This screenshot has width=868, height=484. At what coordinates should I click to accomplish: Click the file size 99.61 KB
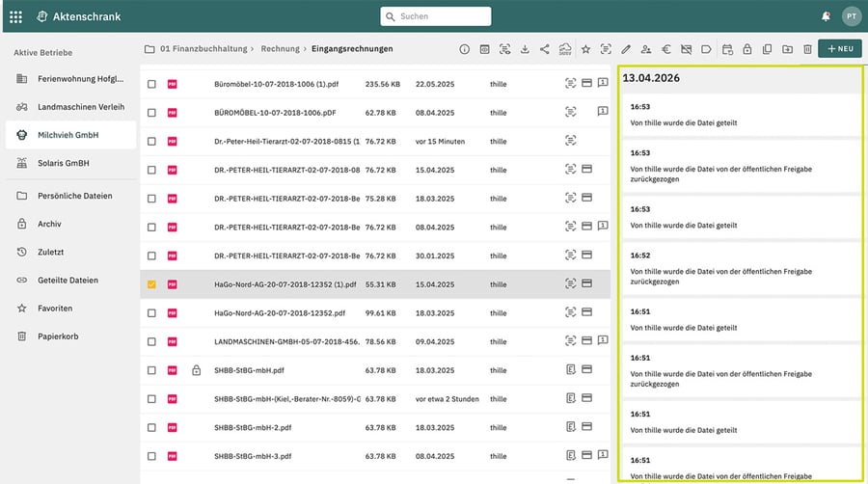(x=380, y=313)
